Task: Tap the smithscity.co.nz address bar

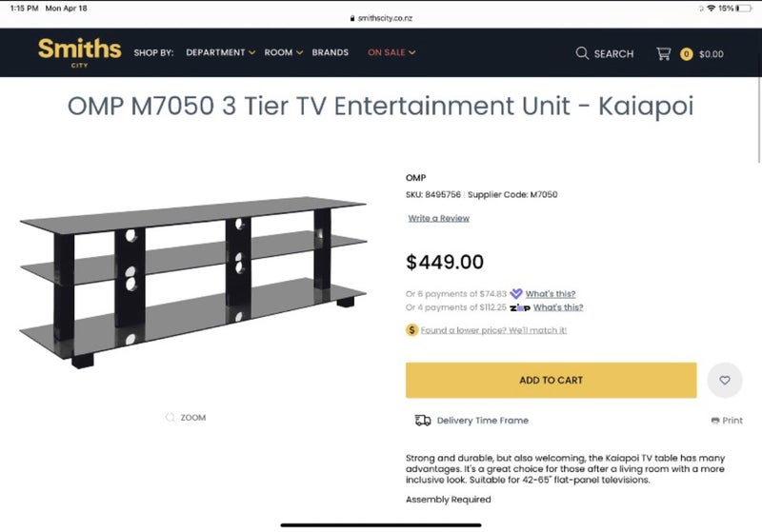Action: (381, 17)
